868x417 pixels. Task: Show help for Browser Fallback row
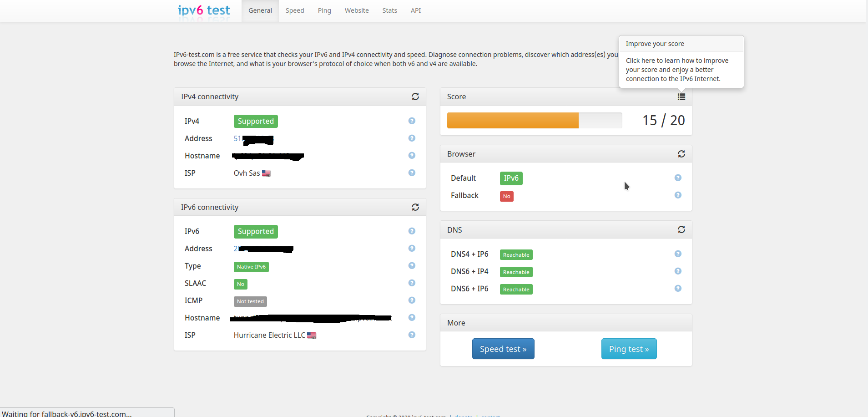pyautogui.click(x=678, y=195)
